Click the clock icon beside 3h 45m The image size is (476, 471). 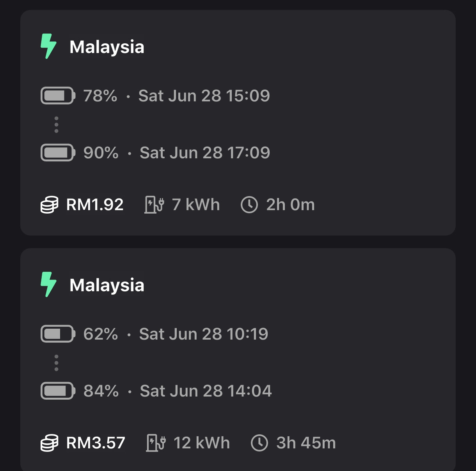(259, 443)
